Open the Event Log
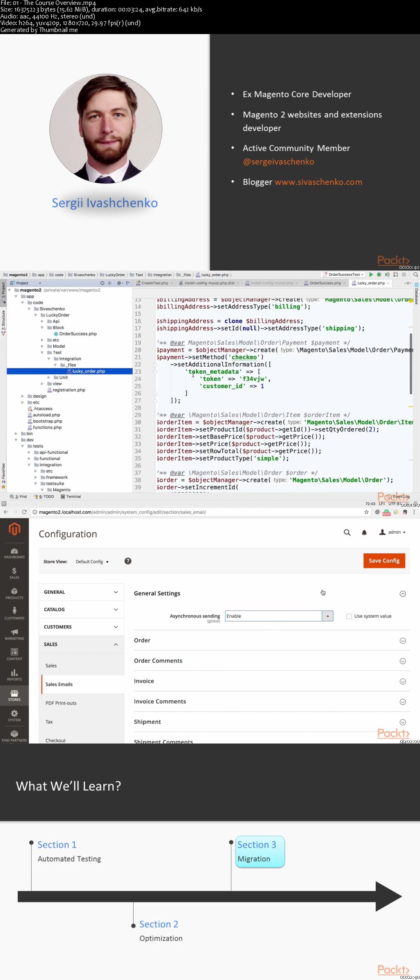Screen dimensions: 420x980 click(x=398, y=496)
